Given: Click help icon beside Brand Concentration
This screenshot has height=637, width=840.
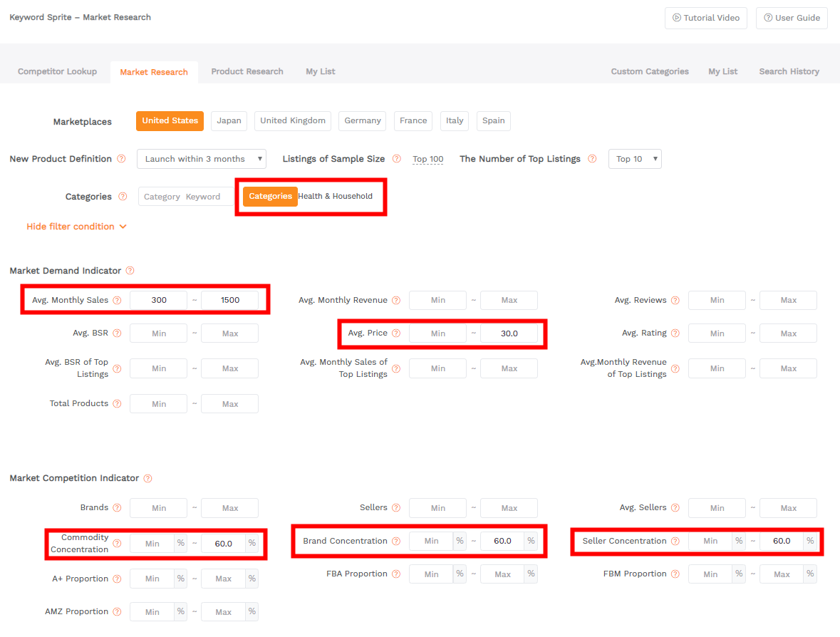Looking at the screenshot, I should point(396,542).
